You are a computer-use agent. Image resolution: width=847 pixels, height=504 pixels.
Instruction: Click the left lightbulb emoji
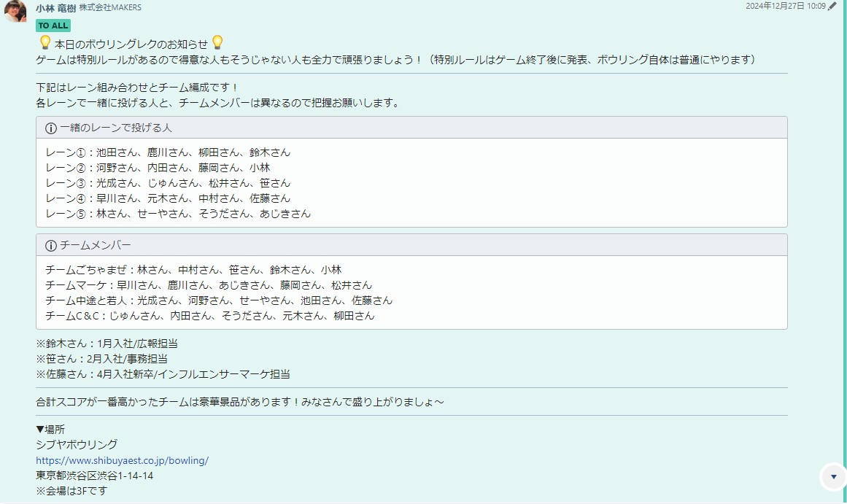pyautogui.click(x=45, y=43)
